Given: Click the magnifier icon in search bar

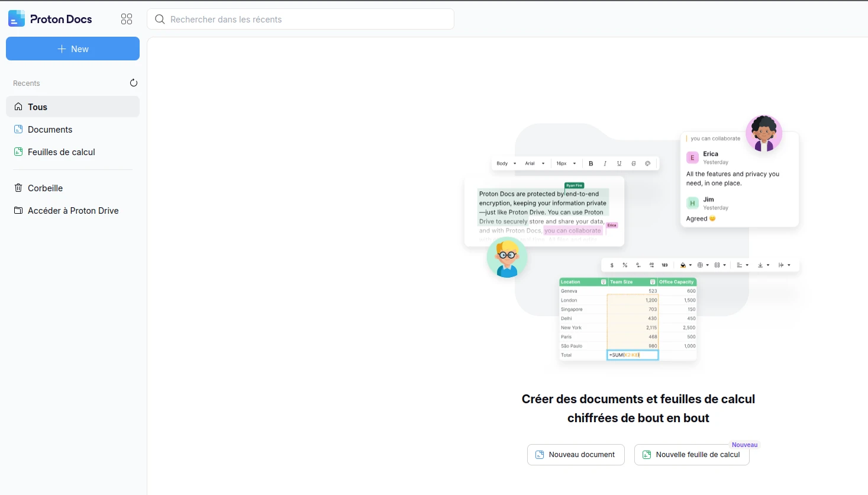Looking at the screenshot, I should coord(160,20).
